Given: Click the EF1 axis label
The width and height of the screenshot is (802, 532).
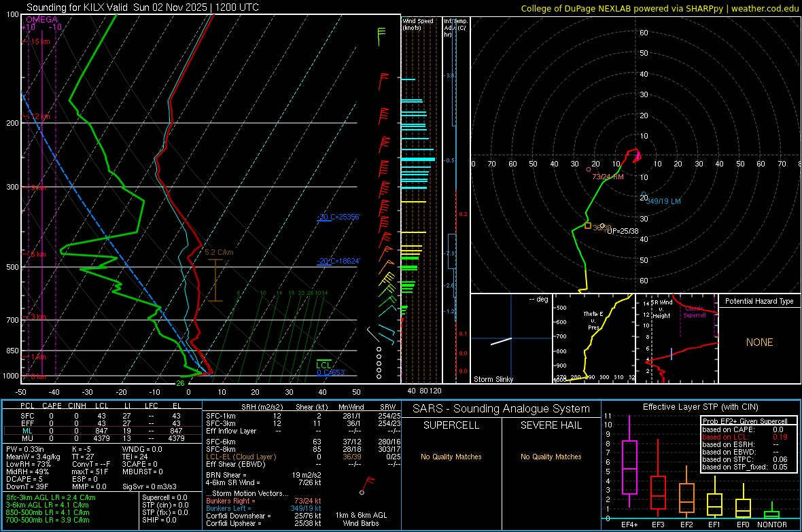Looking at the screenshot, I should pos(714,525).
